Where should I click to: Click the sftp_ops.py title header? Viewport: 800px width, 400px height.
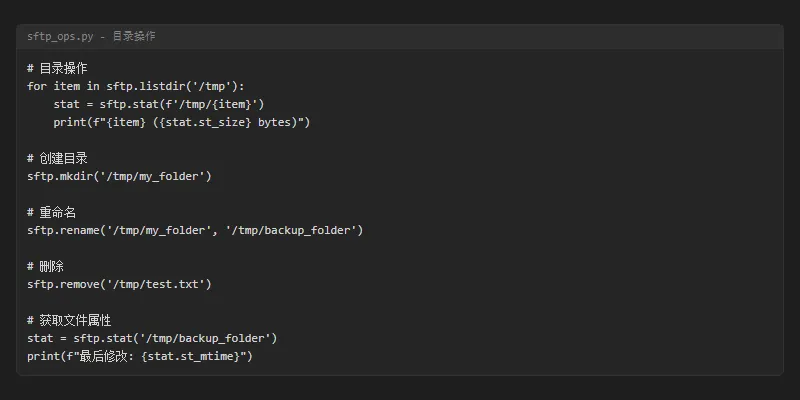click(91, 36)
